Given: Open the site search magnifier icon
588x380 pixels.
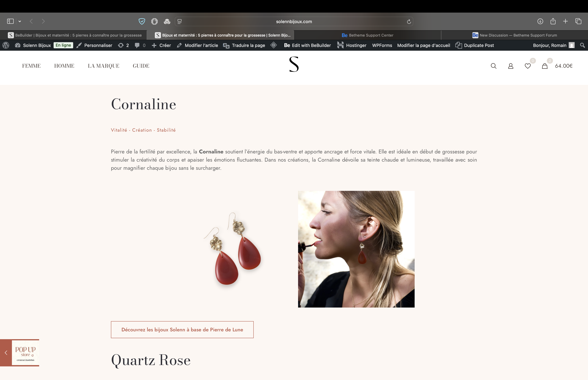Looking at the screenshot, I should pos(494,66).
